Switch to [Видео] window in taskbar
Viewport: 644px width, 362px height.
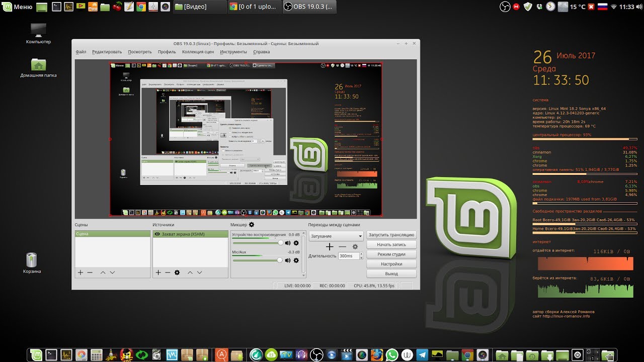tap(199, 7)
